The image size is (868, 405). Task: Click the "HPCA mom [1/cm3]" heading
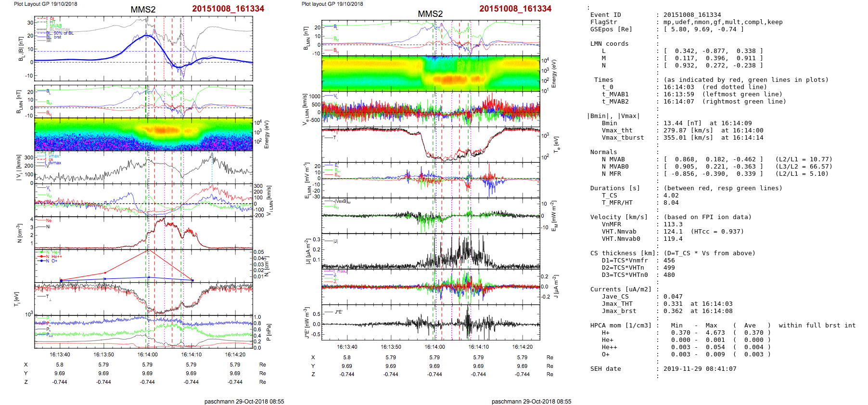(621, 326)
